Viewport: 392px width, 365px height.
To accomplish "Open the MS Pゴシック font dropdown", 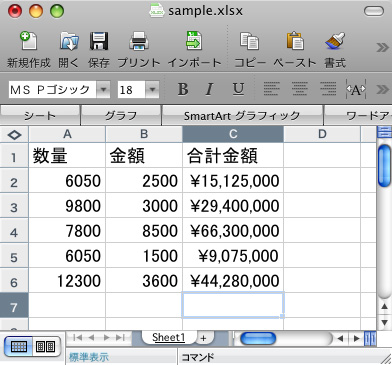I will tap(103, 90).
